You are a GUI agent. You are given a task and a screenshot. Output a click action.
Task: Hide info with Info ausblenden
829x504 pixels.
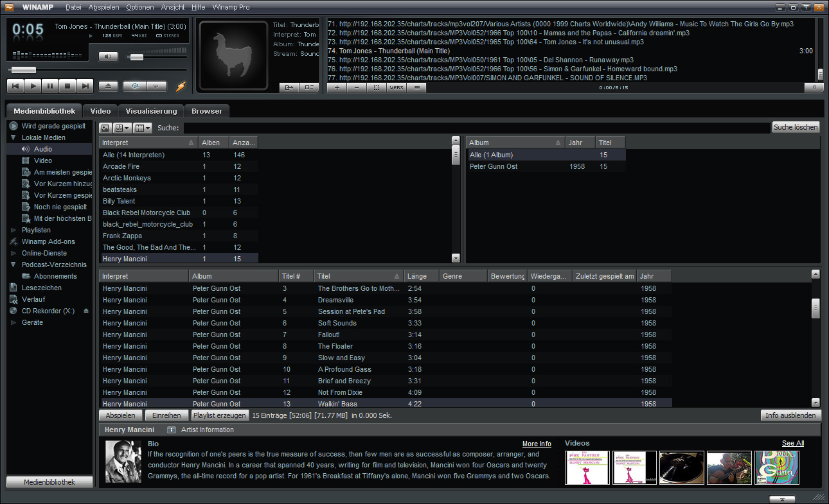click(790, 415)
